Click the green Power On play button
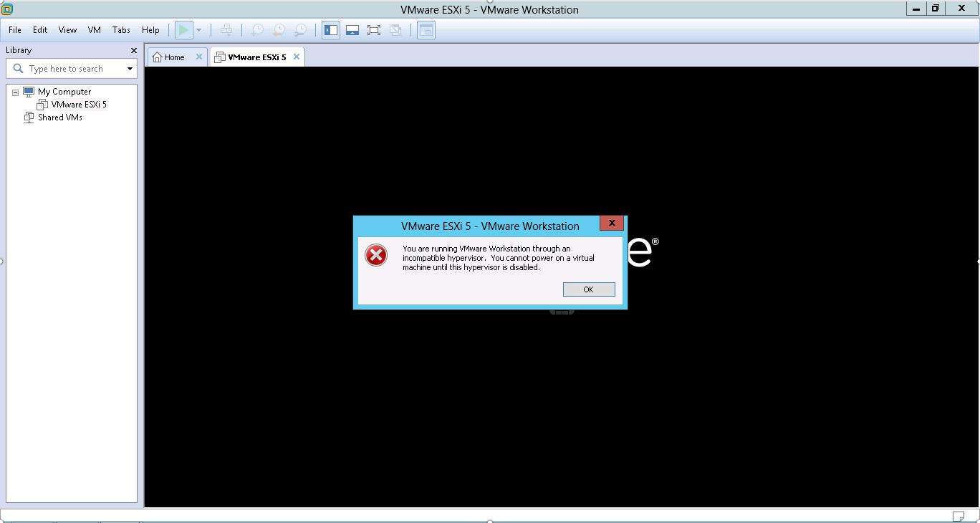Viewport: 980px width, 523px height. coord(183,30)
